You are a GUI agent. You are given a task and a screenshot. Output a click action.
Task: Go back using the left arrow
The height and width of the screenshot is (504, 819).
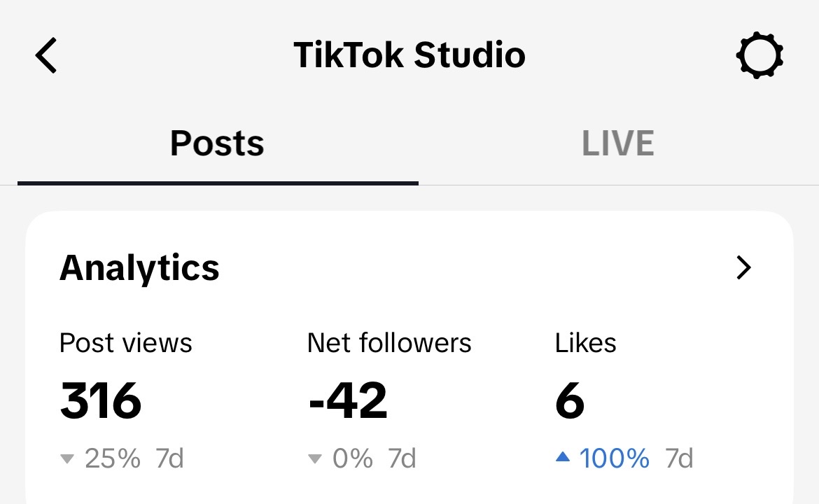[x=47, y=56]
